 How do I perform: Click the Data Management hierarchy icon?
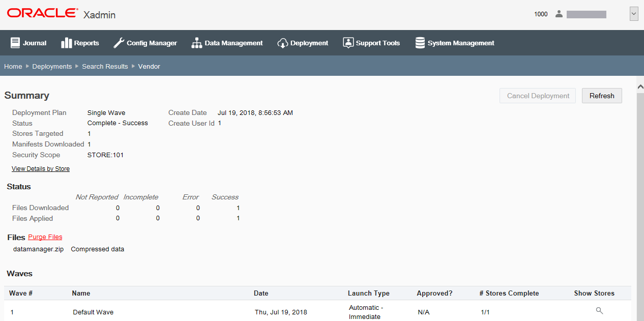tap(196, 43)
